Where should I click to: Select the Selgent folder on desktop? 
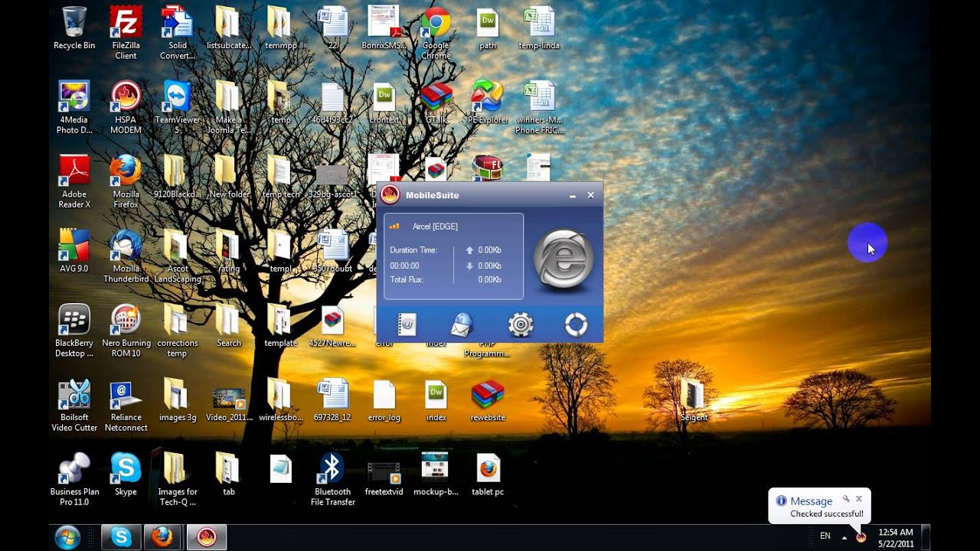tap(694, 400)
